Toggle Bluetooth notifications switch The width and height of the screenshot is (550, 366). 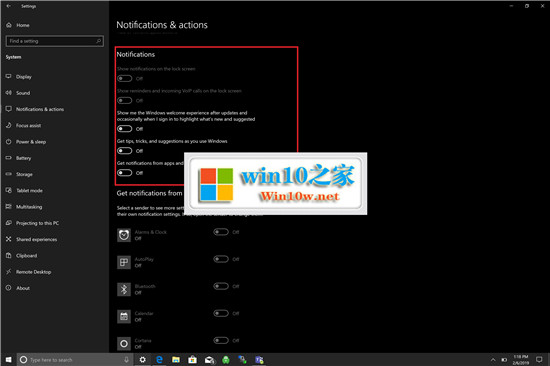coord(221,286)
